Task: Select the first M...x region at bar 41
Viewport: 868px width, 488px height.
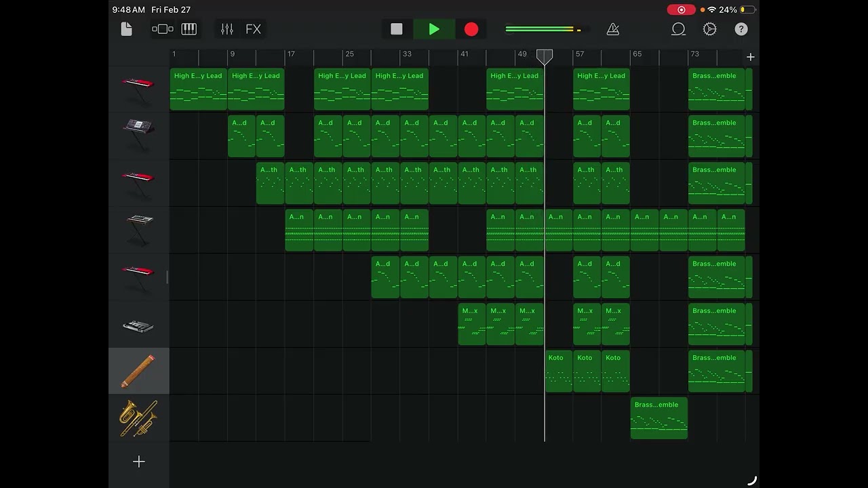Action: (x=472, y=325)
